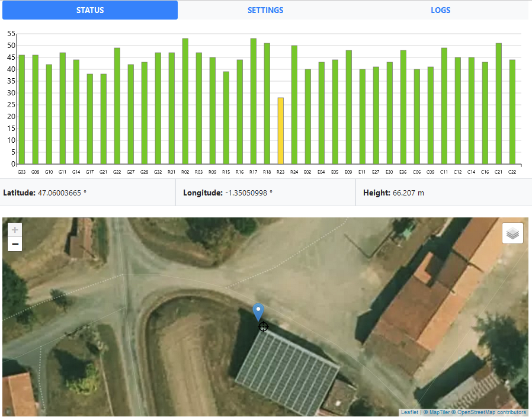Viewport: 532px width, 420px height.
Task: Click the G32 axis label
Action: pyautogui.click(x=158, y=172)
